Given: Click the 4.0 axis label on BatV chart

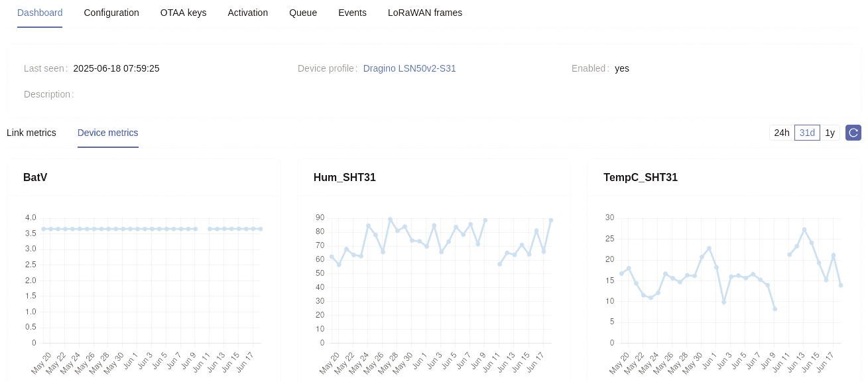Looking at the screenshot, I should (x=31, y=218).
